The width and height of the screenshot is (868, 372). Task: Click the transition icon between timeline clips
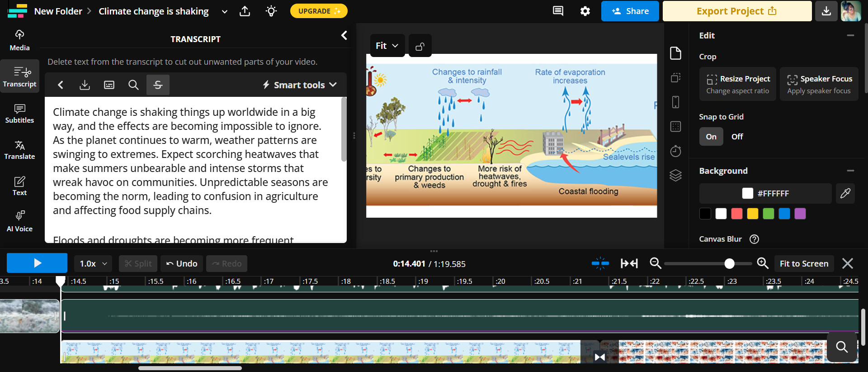click(600, 357)
